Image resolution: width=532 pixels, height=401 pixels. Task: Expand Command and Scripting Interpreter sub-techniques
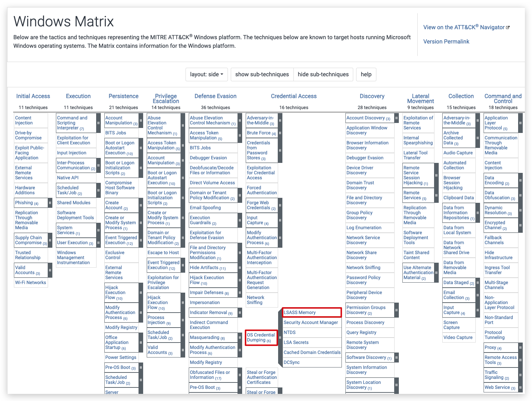(98, 123)
